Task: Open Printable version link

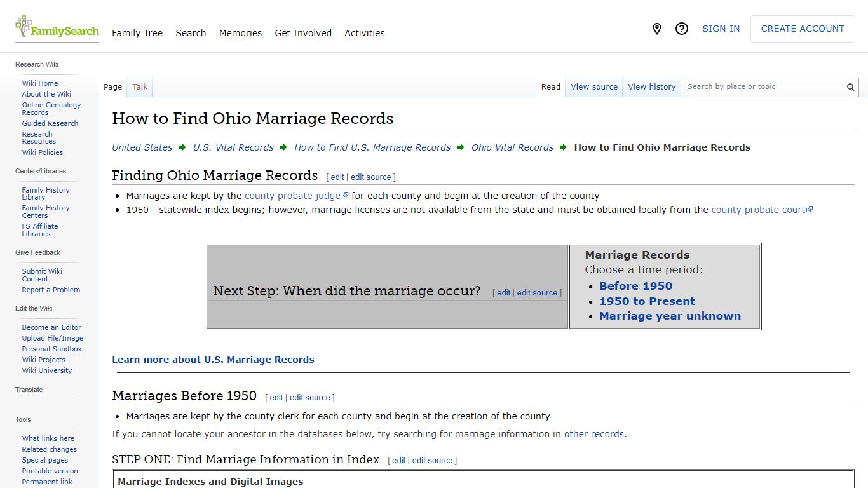Action: point(50,471)
